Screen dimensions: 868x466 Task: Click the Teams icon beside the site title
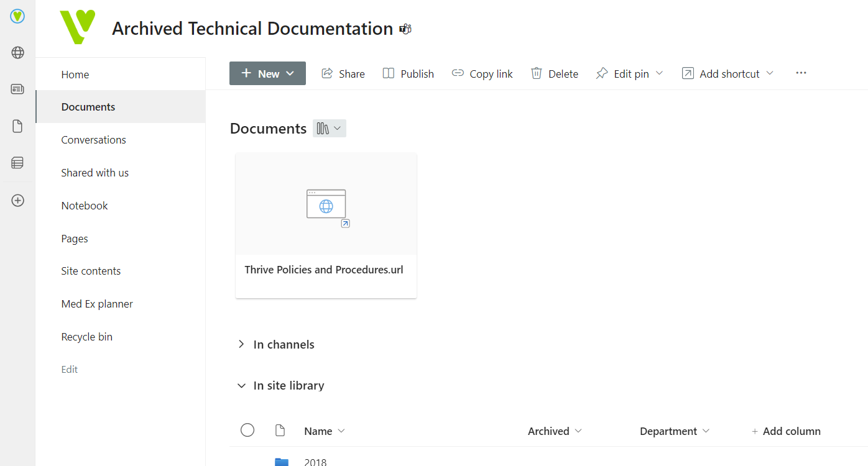pos(405,29)
